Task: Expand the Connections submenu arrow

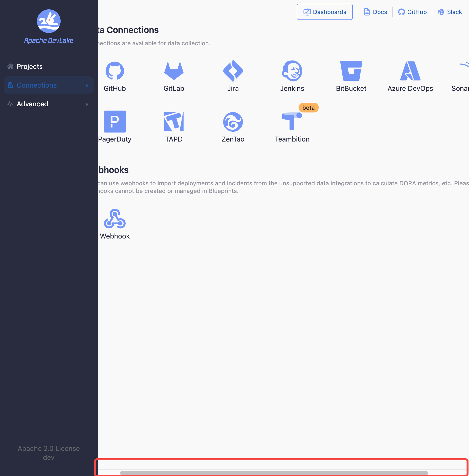Action: coord(87,85)
